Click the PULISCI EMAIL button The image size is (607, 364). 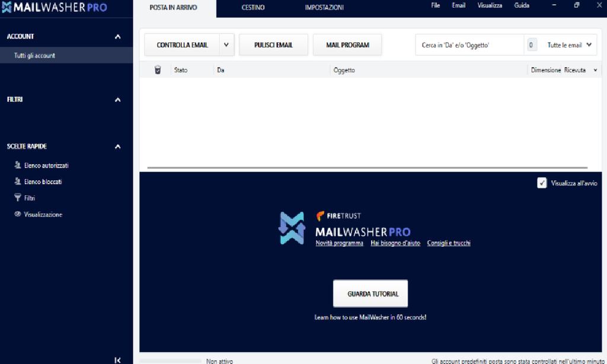273,45
